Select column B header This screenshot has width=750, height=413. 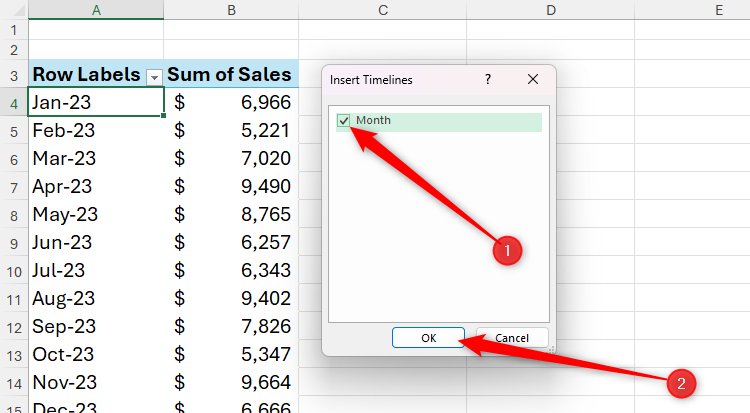point(231,10)
